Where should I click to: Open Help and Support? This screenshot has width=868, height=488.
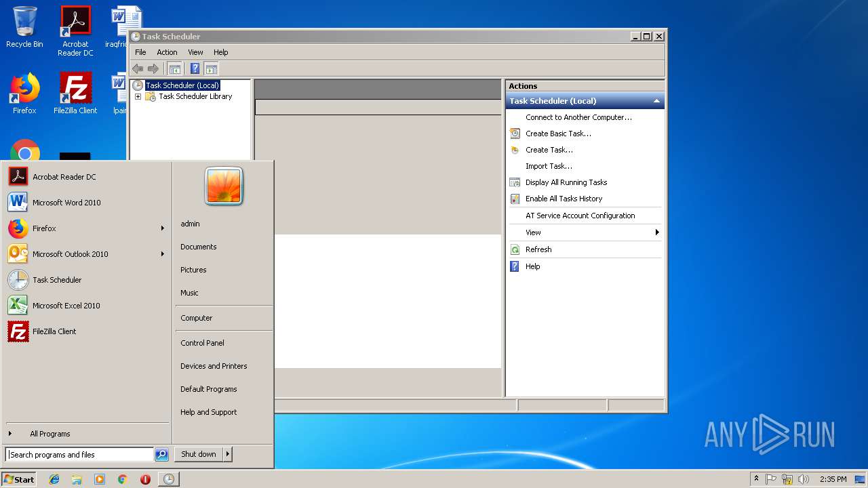point(209,412)
